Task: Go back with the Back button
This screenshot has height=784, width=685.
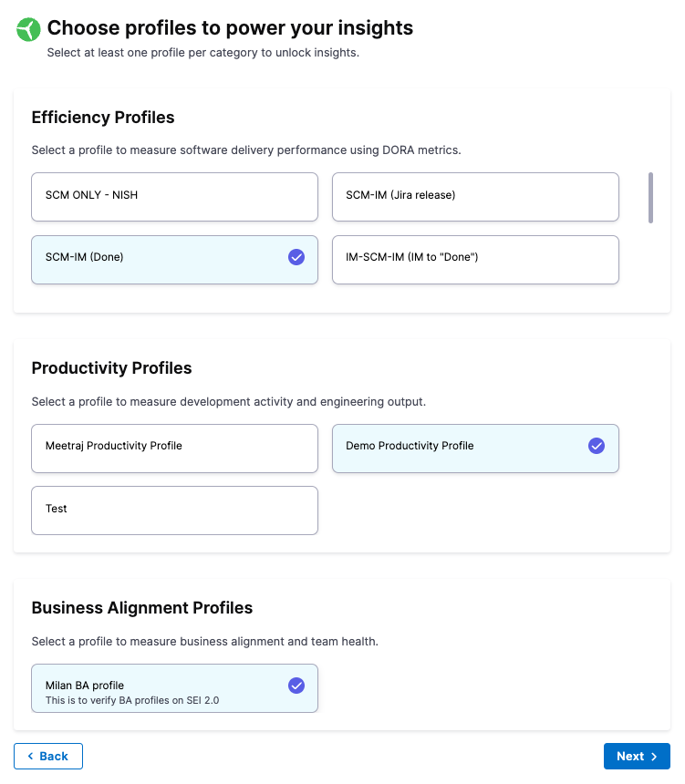Action: click(x=48, y=757)
